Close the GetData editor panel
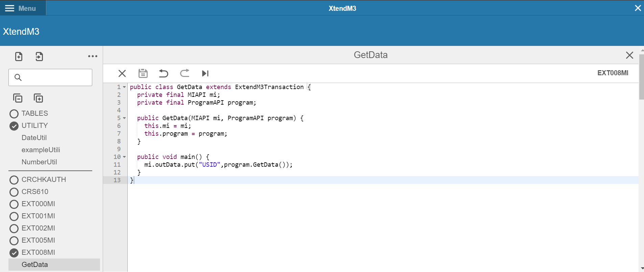The height and width of the screenshot is (272, 644). point(629,55)
